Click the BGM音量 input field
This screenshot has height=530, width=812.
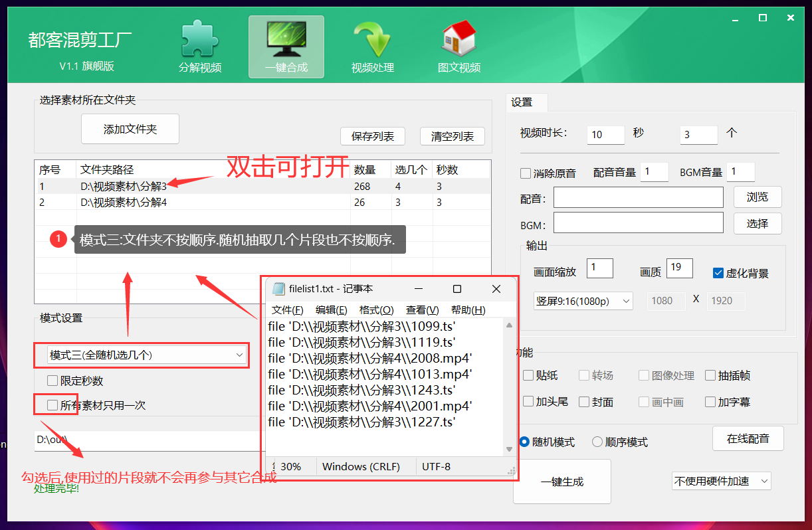[741, 172]
